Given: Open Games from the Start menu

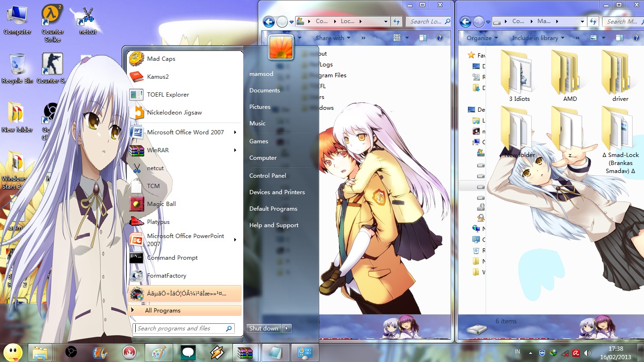Looking at the screenshot, I should pos(259,141).
